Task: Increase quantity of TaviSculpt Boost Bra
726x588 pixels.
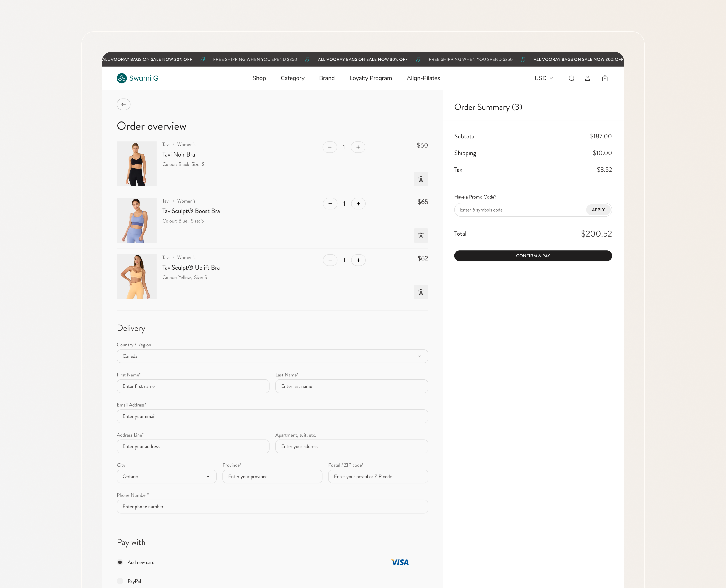Action: tap(358, 204)
